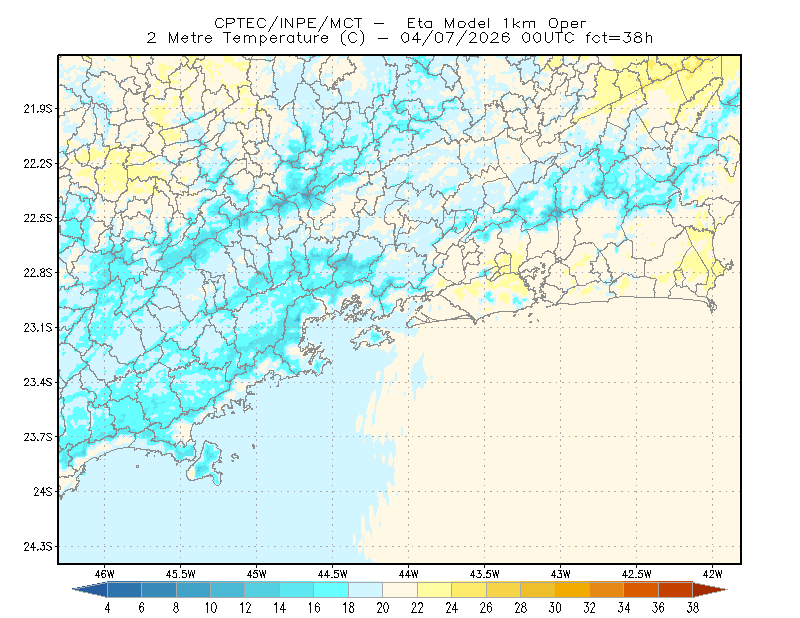Click the "4" colorbar scale value

pos(107,608)
